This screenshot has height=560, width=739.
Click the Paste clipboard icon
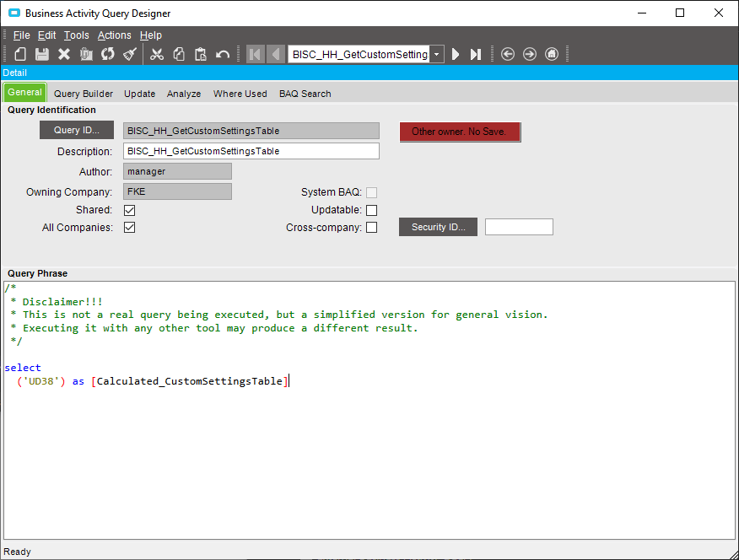[201, 54]
